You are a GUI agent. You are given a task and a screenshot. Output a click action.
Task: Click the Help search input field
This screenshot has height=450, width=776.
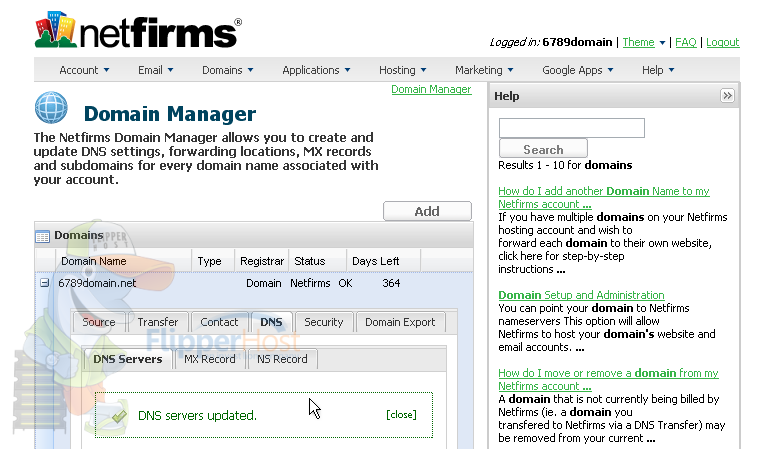click(x=572, y=128)
